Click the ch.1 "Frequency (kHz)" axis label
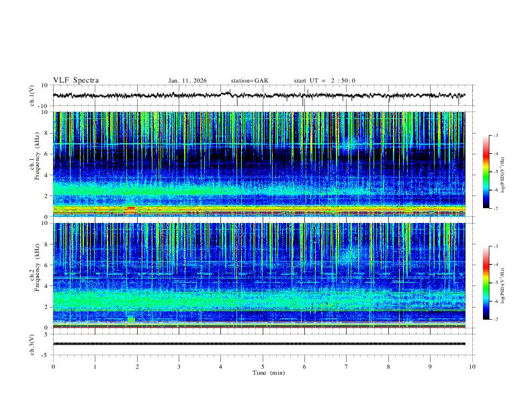Image resolution: width=532 pixels, height=411 pixels. [38, 156]
